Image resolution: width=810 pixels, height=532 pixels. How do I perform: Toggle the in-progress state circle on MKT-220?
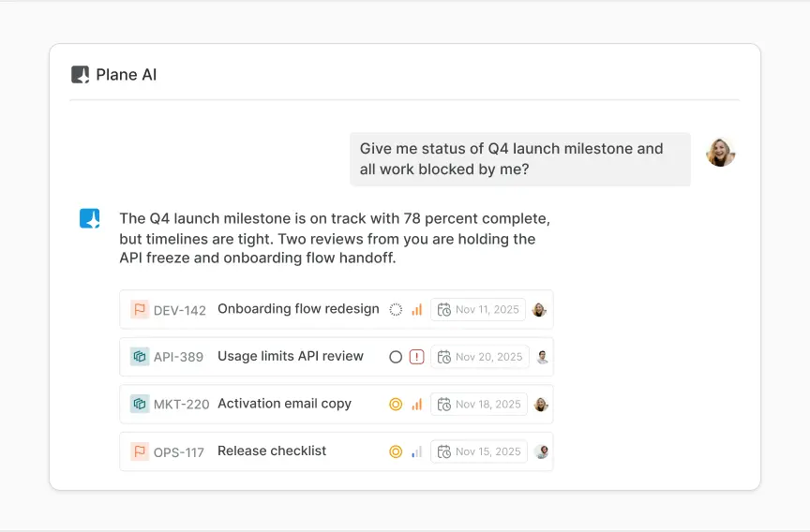click(396, 405)
